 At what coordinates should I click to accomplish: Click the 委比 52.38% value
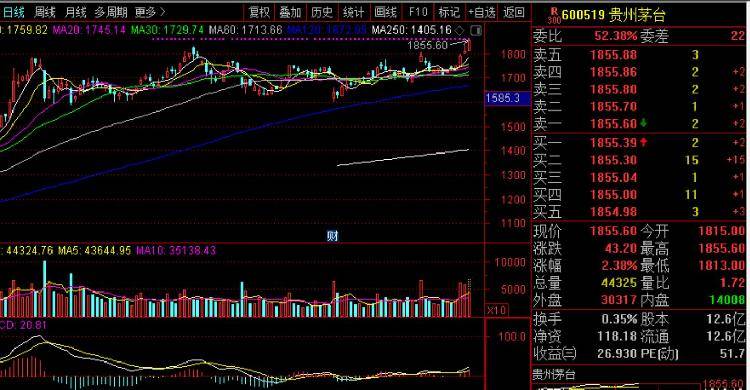[616, 36]
